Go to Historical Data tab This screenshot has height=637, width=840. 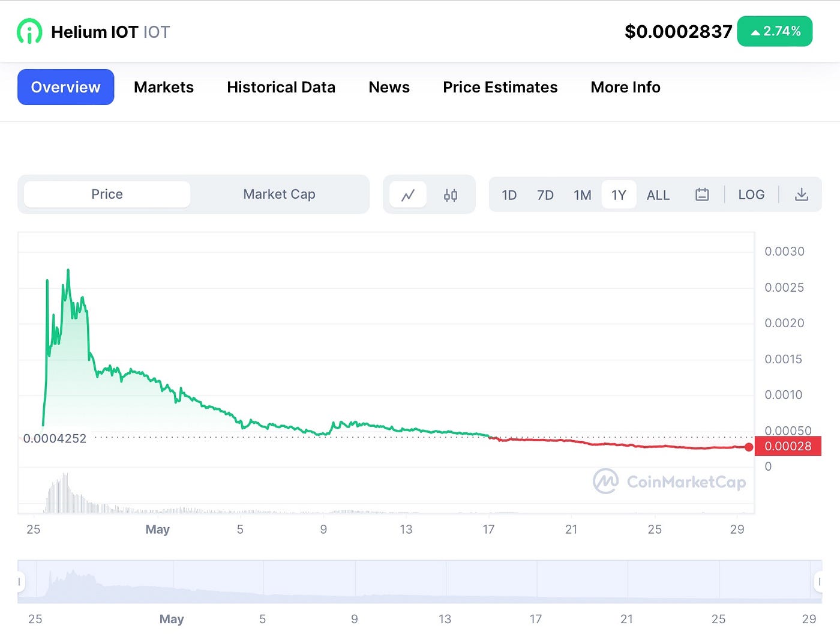pyautogui.click(x=281, y=87)
